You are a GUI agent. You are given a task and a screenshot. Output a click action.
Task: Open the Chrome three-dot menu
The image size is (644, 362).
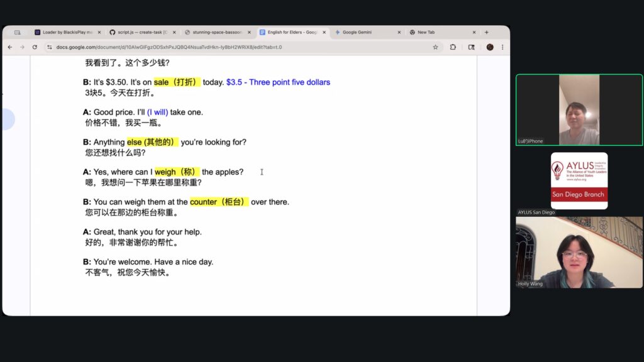(502, 47)
